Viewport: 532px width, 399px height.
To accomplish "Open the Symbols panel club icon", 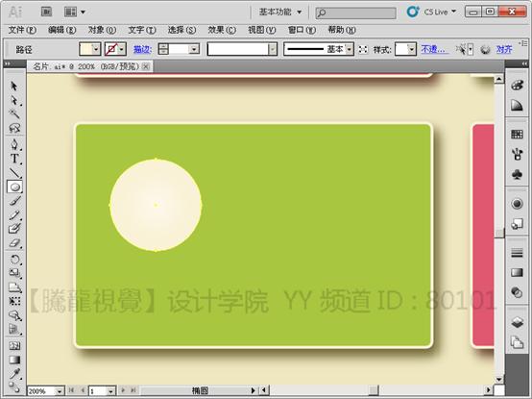I will 517,175.
